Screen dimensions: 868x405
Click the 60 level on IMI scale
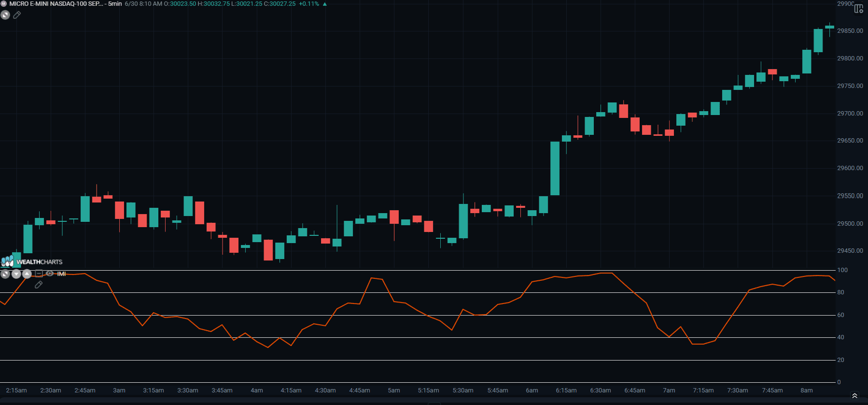[x=841, y=315]
